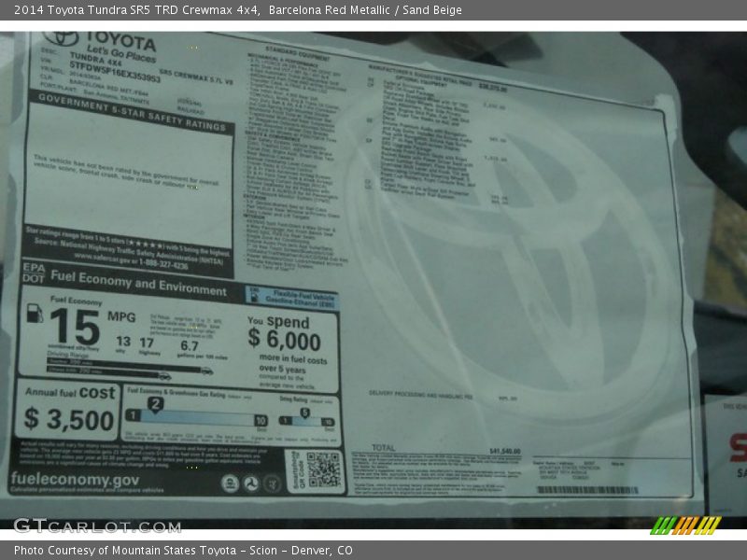Click the 'www.safercar.gov or 1-888-327-4236' text
The width and height of the screenshot is (747, 560).
click(x=131, y=260)
